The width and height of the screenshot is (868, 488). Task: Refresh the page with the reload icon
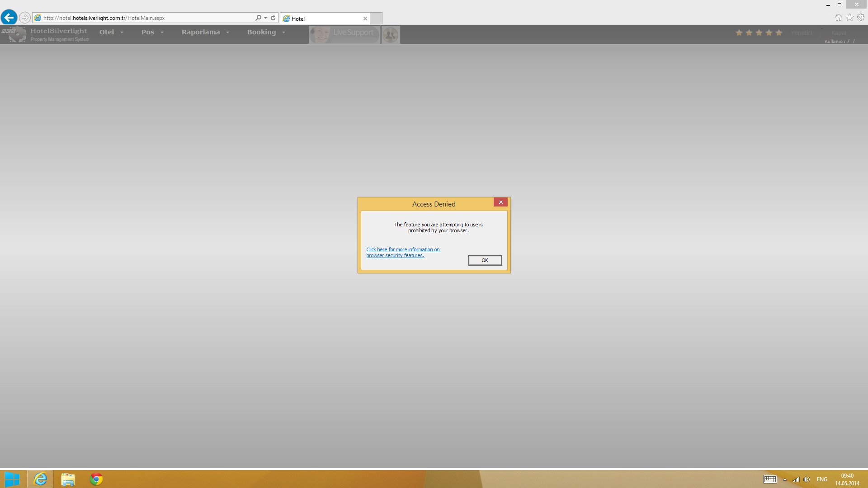click(x=273, y=18)
